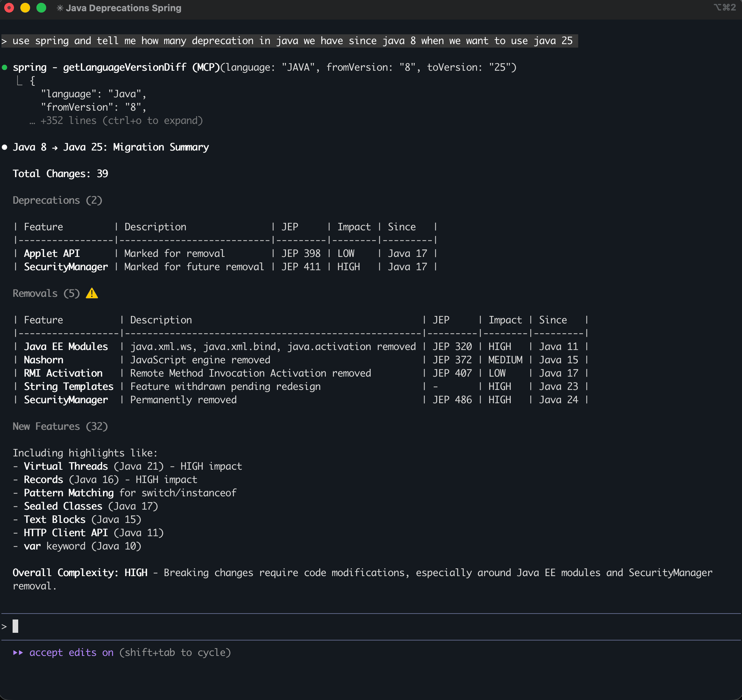Click the getLanguageVersionDiff (MCP) tool call text

point(141,68)
